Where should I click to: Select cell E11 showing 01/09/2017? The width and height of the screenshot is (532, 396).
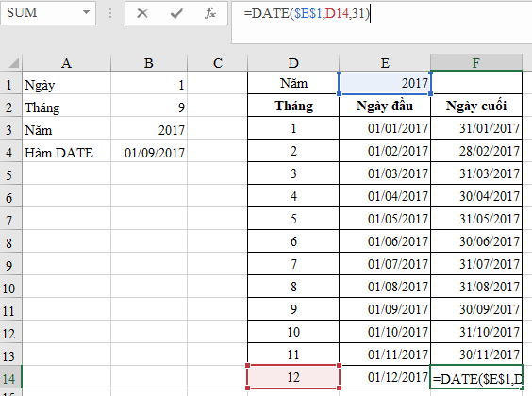pos(385,309)
